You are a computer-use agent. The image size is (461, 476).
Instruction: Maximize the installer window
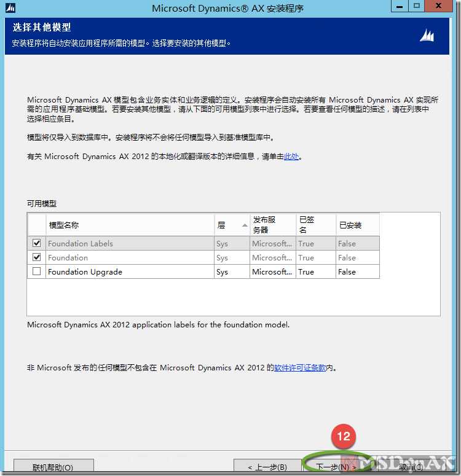point(417,6)
